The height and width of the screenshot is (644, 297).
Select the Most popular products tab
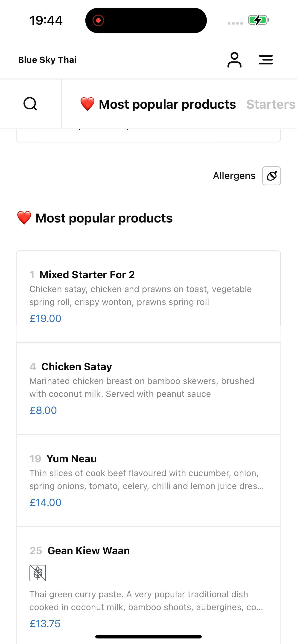tap(158, 104)
